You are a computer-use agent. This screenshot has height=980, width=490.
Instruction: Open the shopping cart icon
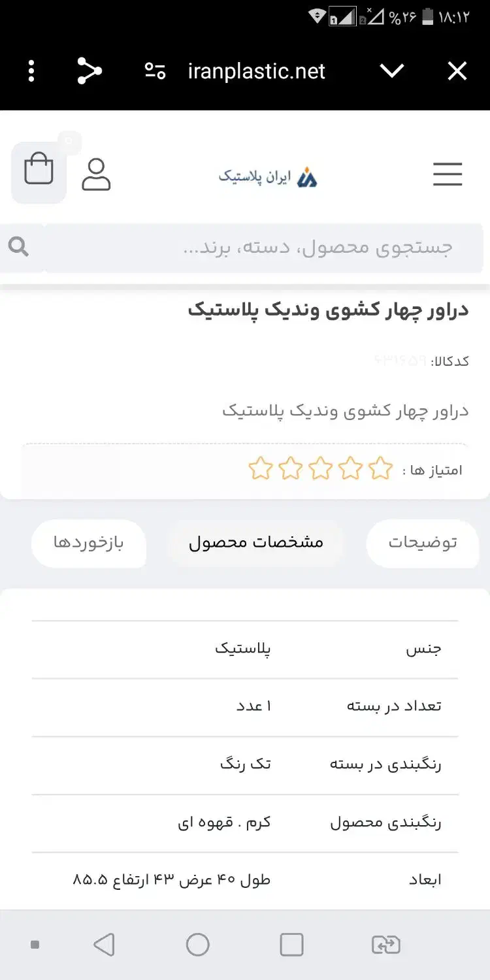(x=38, y=170)
